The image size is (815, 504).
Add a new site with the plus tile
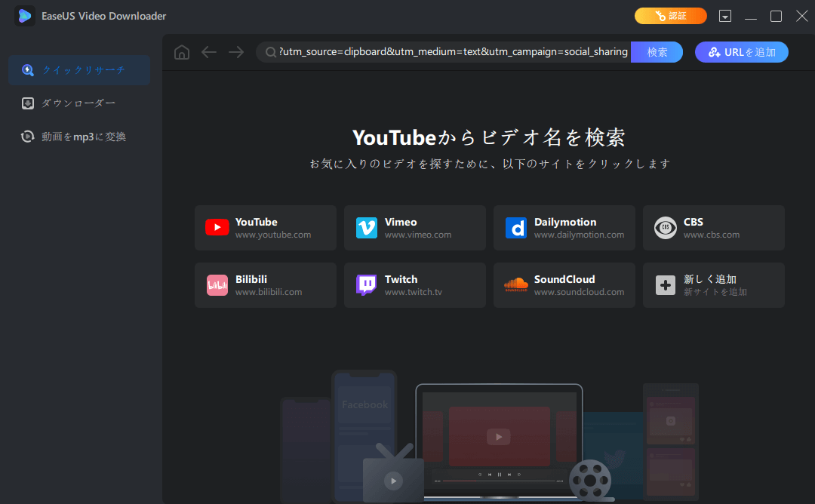(713, 284)
